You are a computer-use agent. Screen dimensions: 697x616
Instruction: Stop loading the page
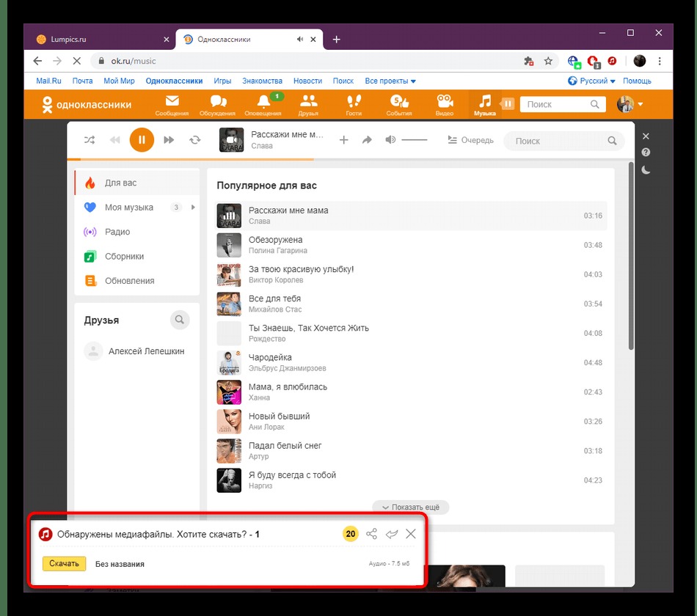pyautogui.click(x=77, y=61)
